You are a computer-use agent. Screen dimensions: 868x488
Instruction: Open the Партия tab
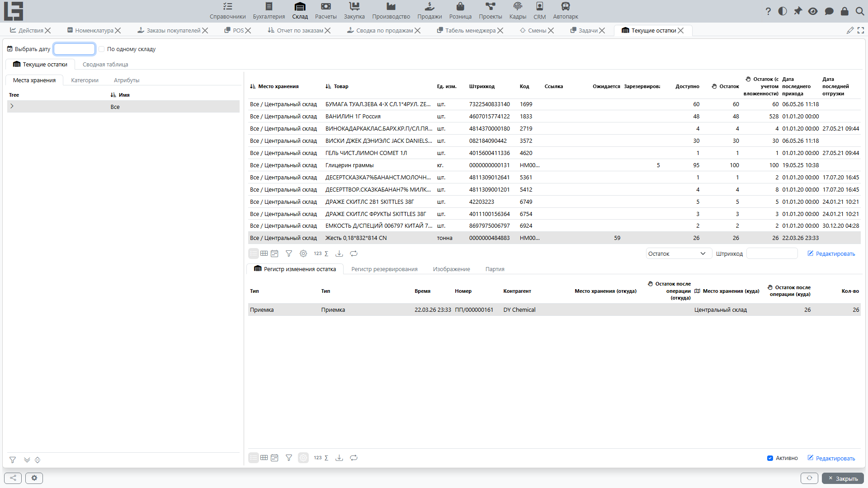495,269
